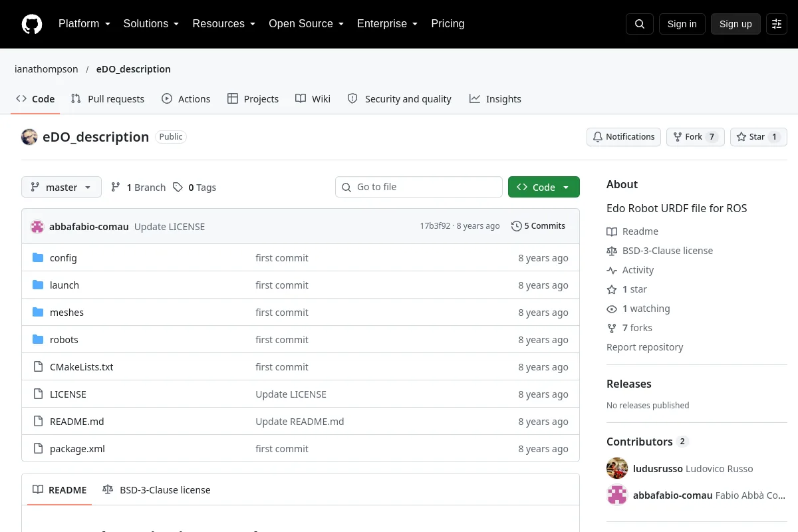Open the Update LICENSE latest commit message
Image resolution: width=798 pixels, height=532 pixels.
pos(170,227)
